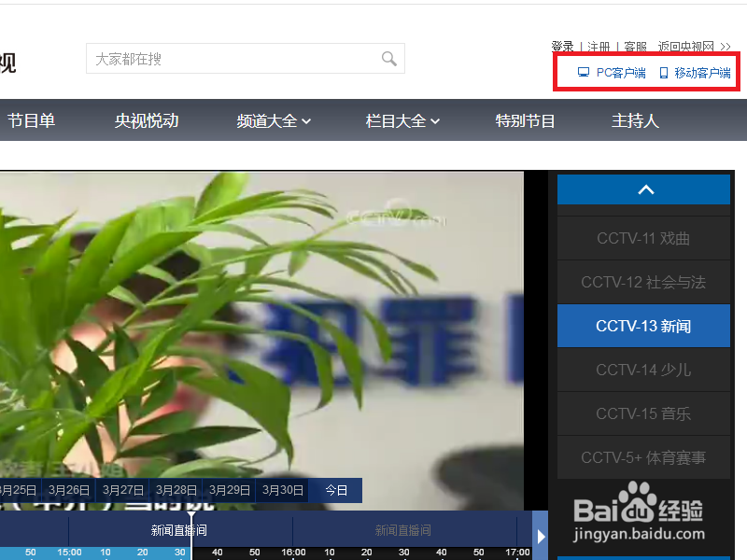Open the 节目单 menu item
This screenshot has height=560, width=747.
pyautogui.click(x=32, y=120)
